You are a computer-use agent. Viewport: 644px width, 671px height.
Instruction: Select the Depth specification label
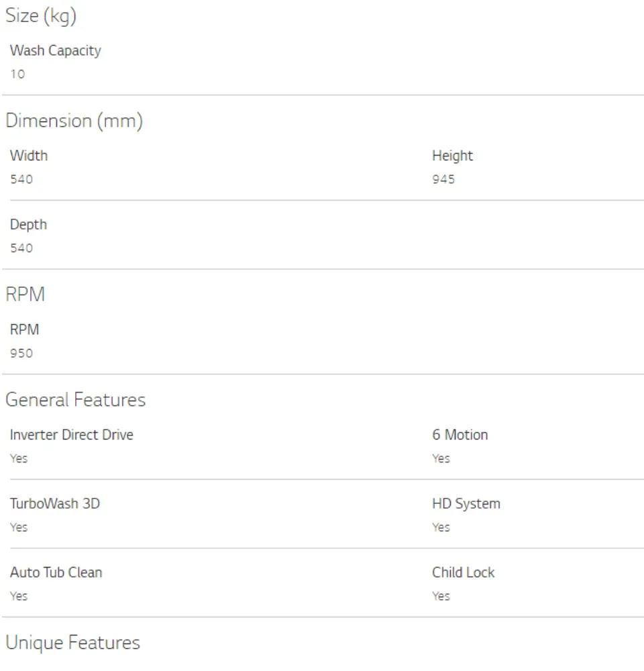click(x=28, y=225)
